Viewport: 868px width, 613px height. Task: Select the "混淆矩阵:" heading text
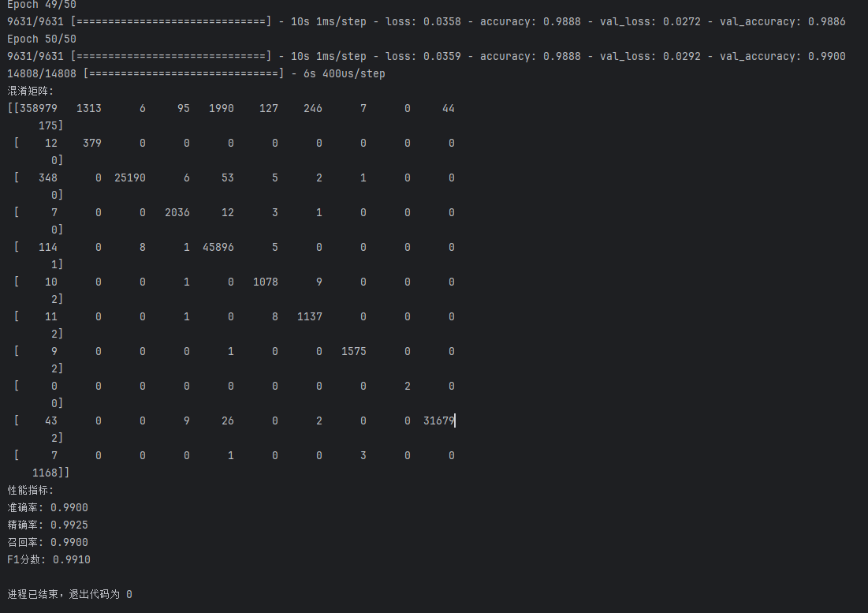pos(31,91)
